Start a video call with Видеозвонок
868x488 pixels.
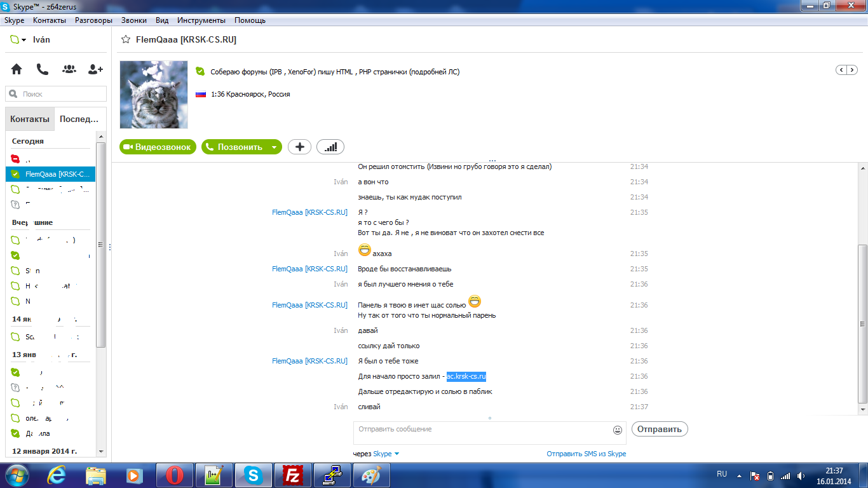pos(158,147)
